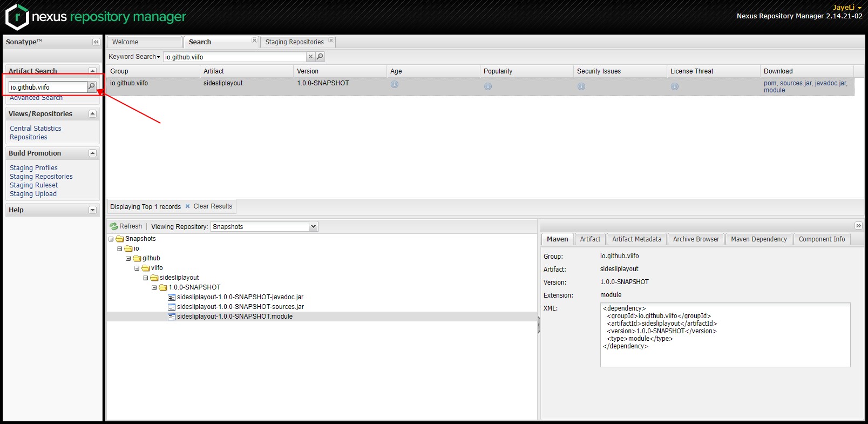
Task: Collapse the github folder node
Action: point(128,258)
